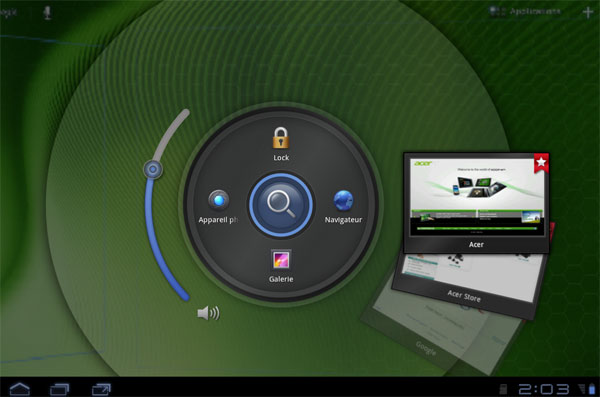The image size is (600, 397).
Task: Open the Appareil photo camera shortcut
Action: 218,200
